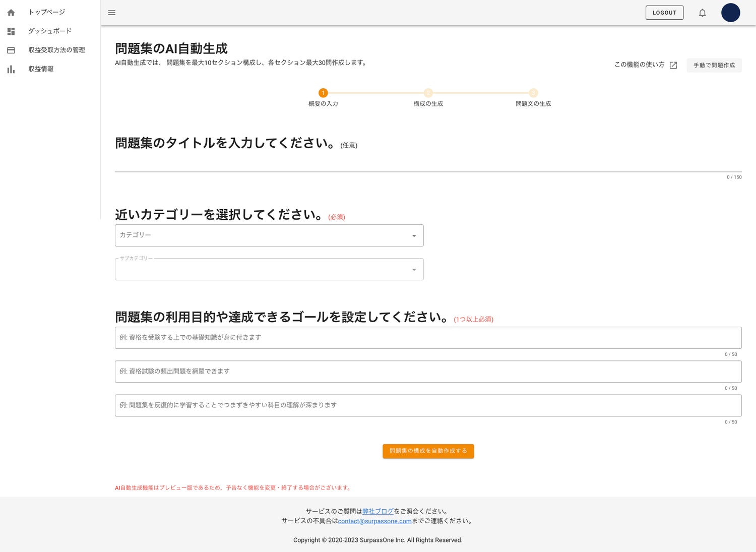Click the bar chart revenue icon
Screen dimensions: 756x552
point(11,69)
